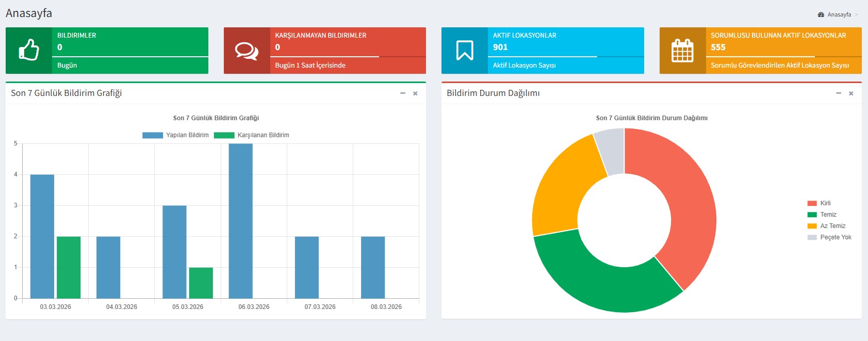Screen dimensions: 868x341
Task: Click the thumbs-up icon on Bildirimler card
Action: [x=29, y=51]
